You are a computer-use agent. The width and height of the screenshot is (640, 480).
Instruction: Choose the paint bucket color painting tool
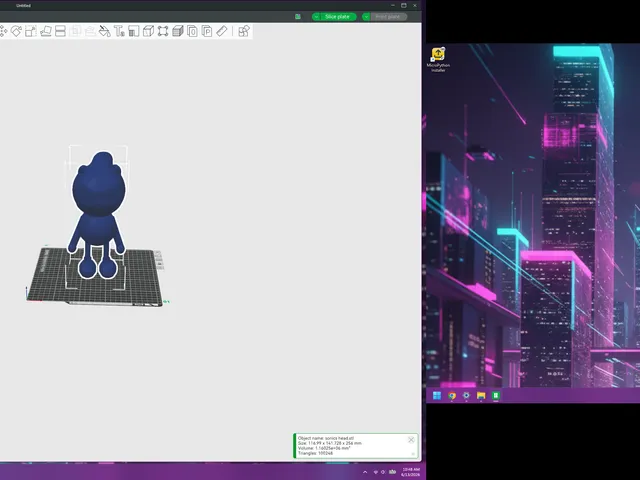click(104, 31)
